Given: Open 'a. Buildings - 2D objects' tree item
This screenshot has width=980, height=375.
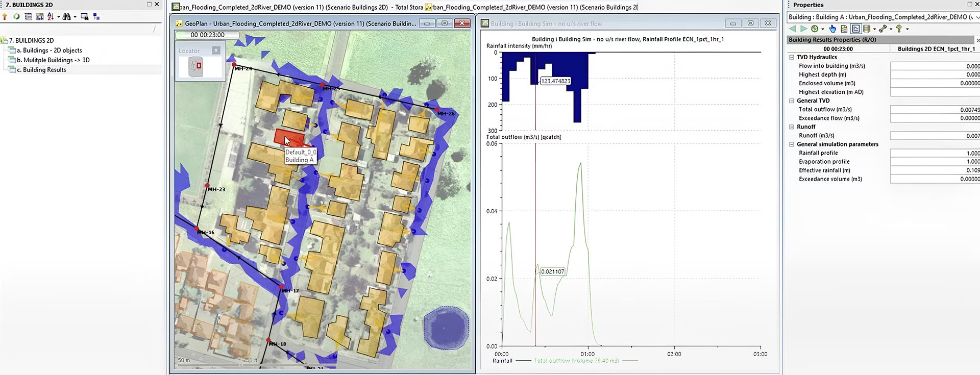Looking at the screenshot, I should pos(49,51).
